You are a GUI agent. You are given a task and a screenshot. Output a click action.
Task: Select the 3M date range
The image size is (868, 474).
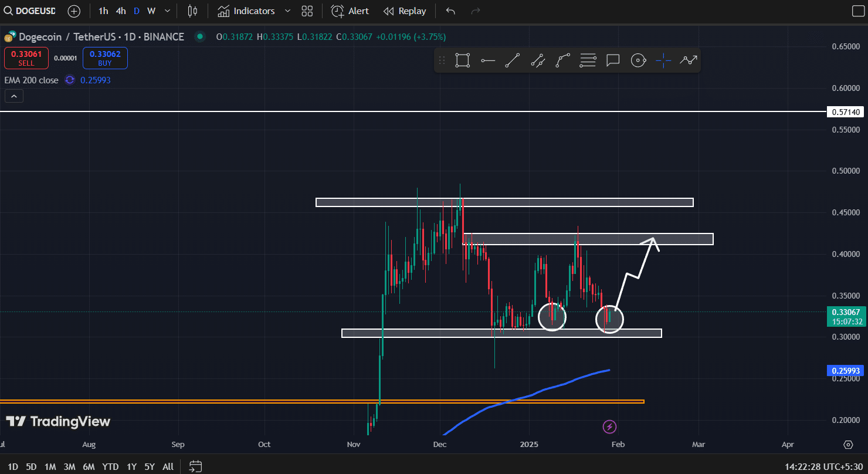coord(69,466)
